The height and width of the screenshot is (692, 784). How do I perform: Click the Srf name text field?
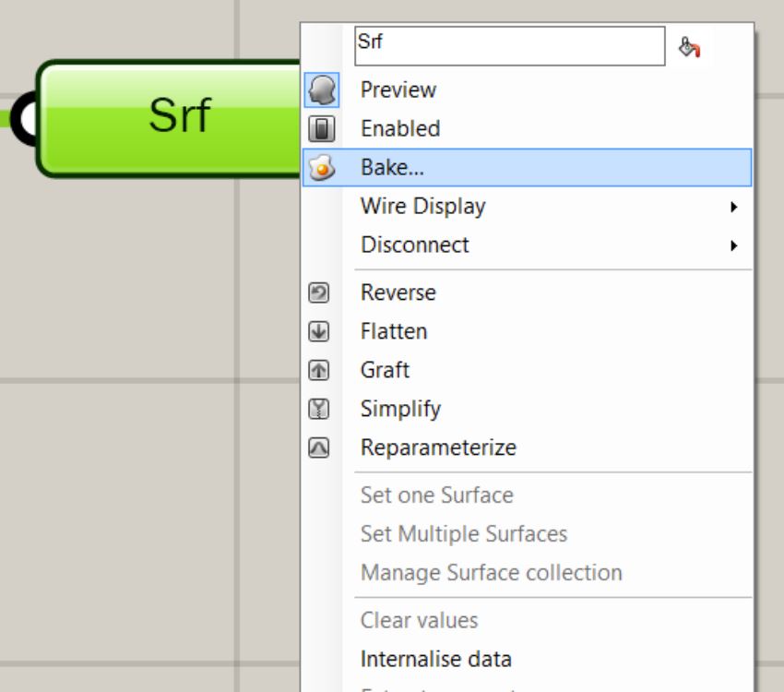[x=509, y=46]
